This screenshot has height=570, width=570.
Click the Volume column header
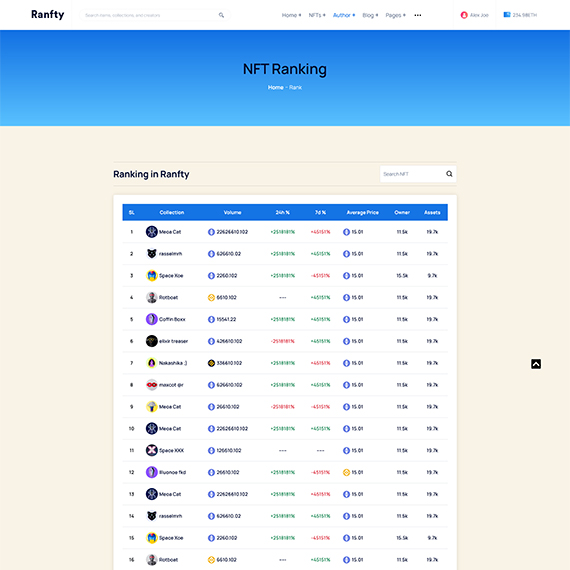click(232, 212)
